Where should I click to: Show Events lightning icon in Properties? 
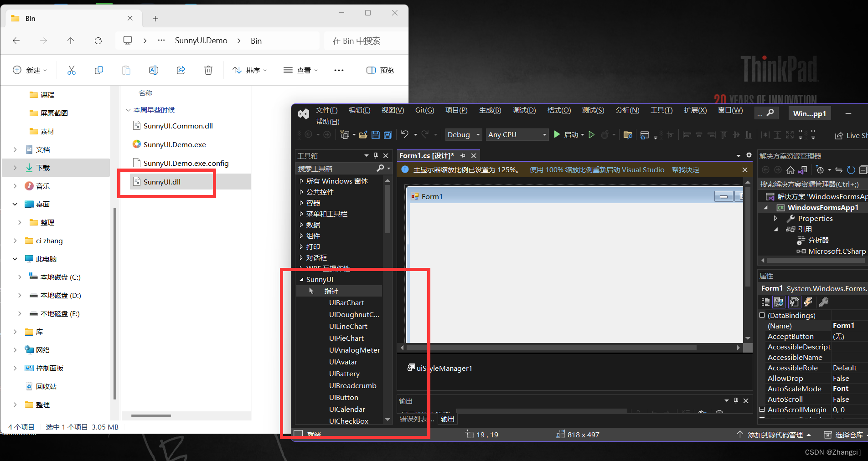click(x=808, y=302)
